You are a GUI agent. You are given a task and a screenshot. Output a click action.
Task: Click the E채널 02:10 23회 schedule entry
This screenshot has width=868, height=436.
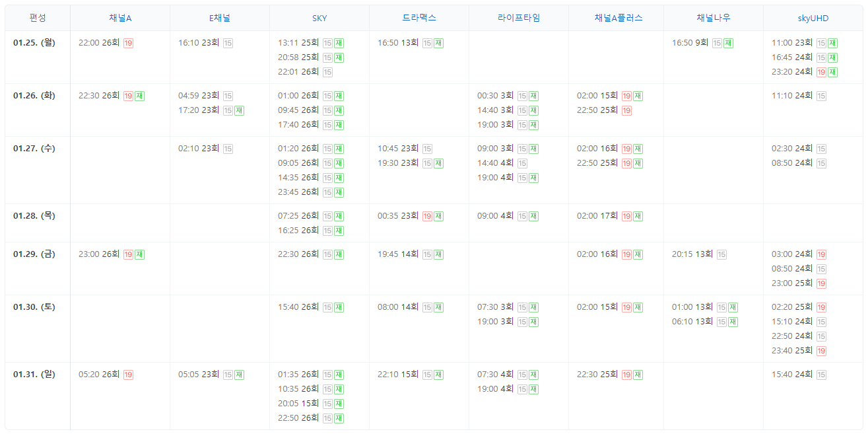click(x=205, y=149)
